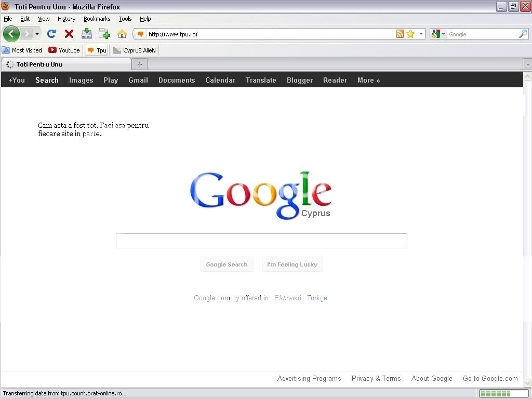
Task: Expand the More » menu in Google bar
Action: click(x=369, y=80)
